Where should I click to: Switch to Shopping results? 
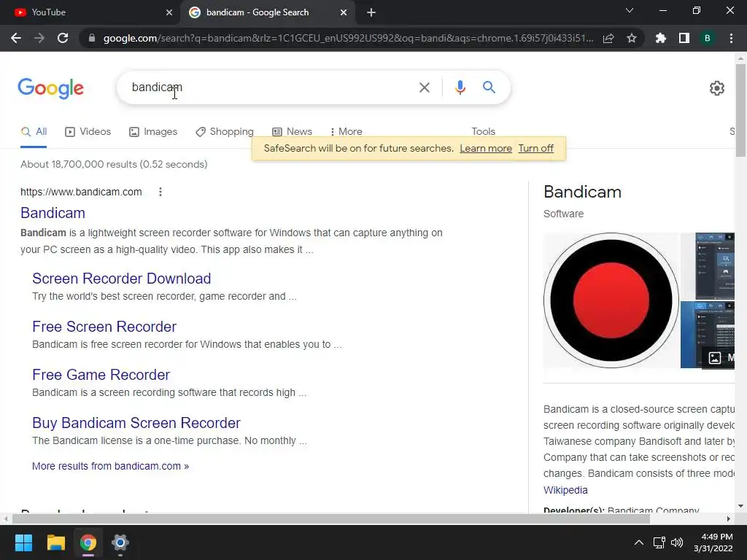click(x=225, y=131)
